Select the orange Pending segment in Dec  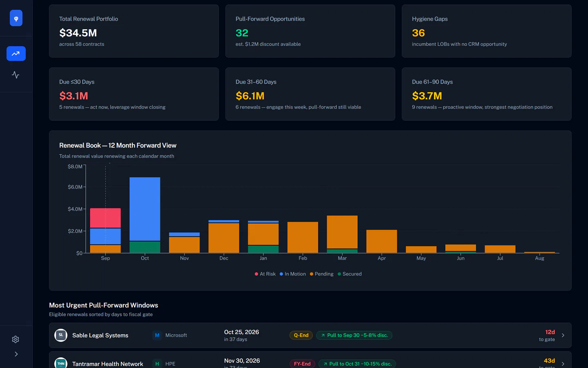coord(224,238)
